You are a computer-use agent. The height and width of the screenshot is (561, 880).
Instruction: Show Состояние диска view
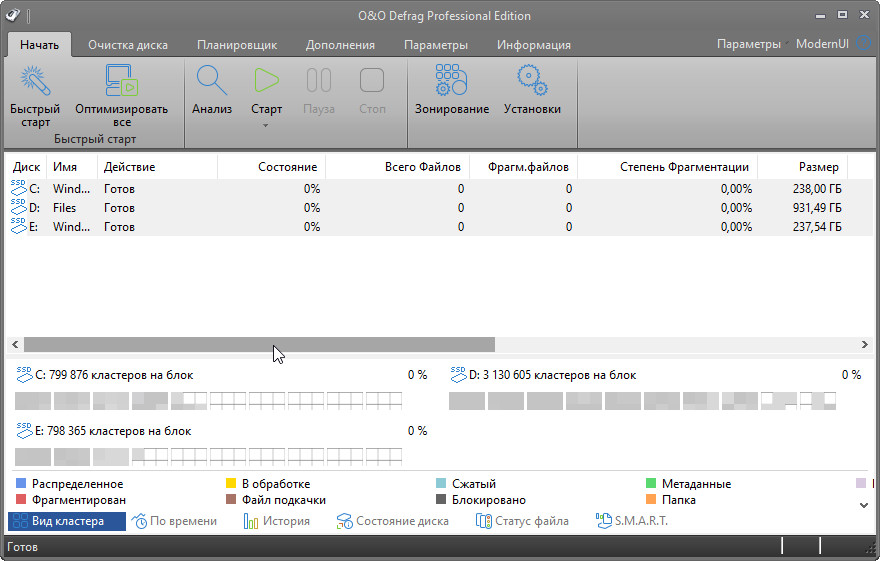(x=392, y=521)
